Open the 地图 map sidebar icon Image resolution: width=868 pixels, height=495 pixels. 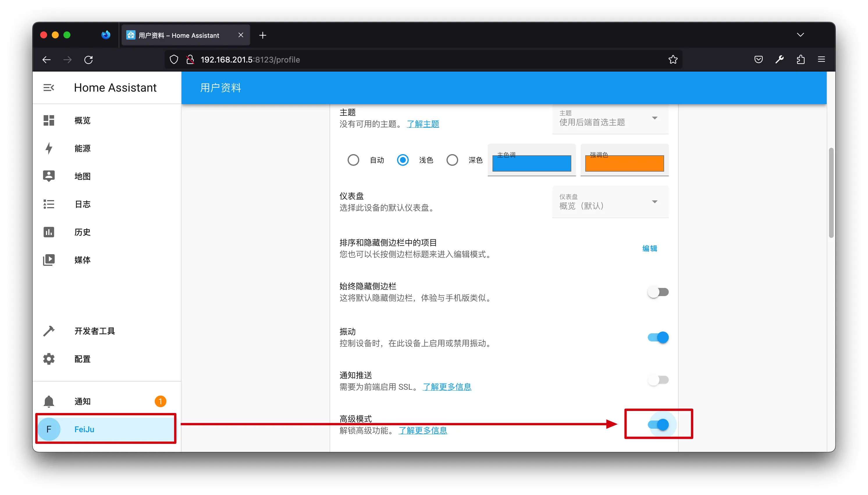click(49, 176)
